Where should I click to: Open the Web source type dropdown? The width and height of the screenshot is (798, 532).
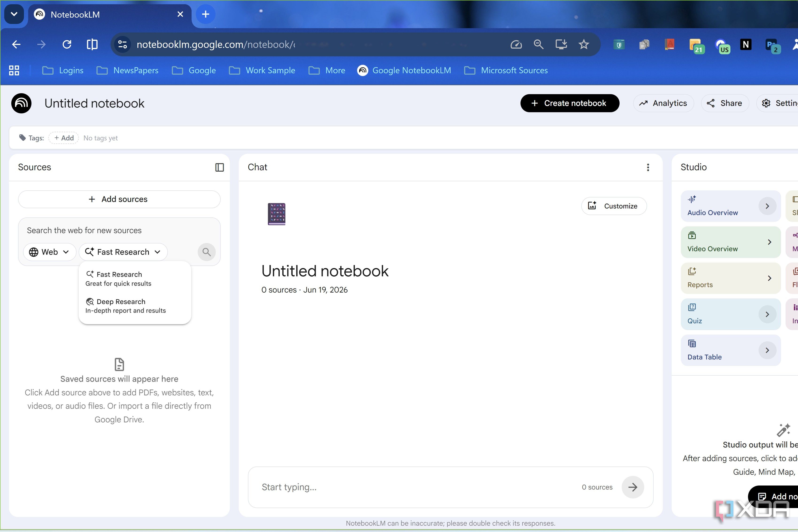(x=49, y=252)
